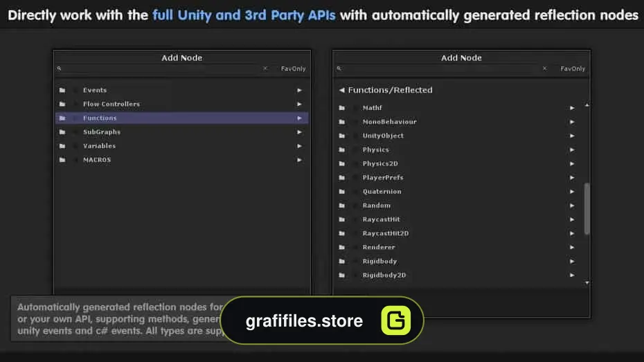Expand Mathf category arrow
This screenshot has width=644, height=362.
pyautogui.click(x=572, y=108)
